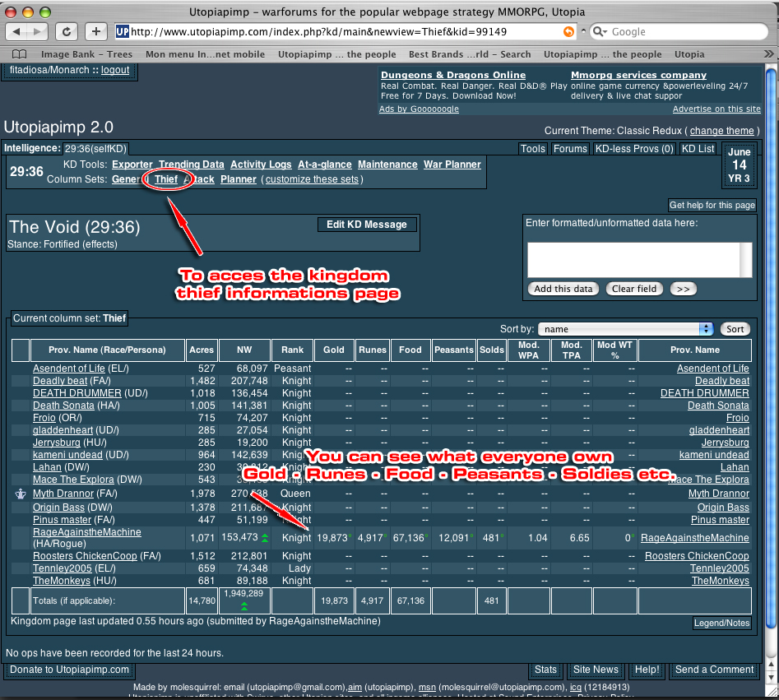779x700 pixels.
Task: Select the Thief column set link
Action: 166,179
